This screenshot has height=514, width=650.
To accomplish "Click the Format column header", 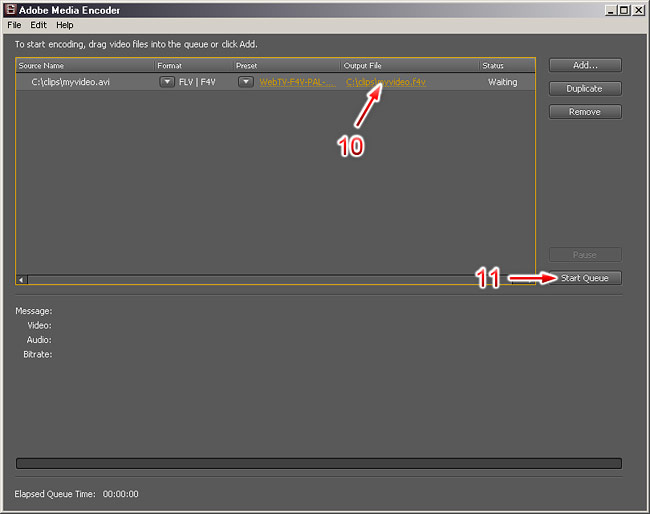I will pyautogui.click(x=194, y=65).
